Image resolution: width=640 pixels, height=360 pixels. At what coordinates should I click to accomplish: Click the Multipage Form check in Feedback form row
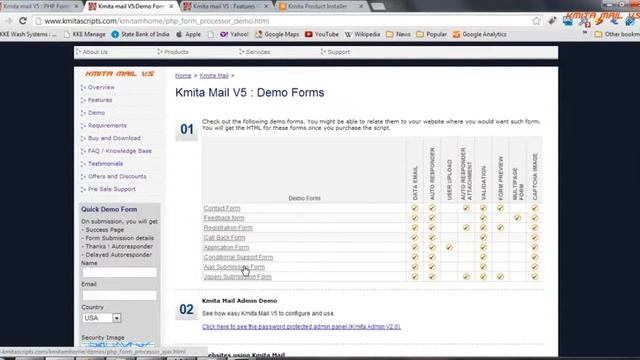pos(517,218)
